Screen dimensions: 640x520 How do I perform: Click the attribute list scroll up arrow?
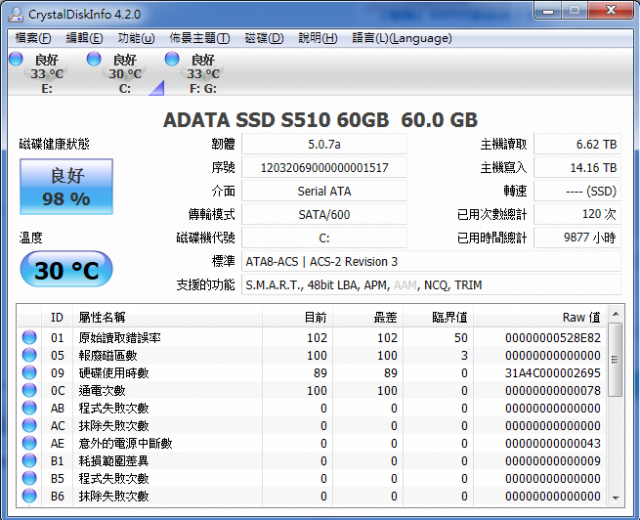coord(616,314)
